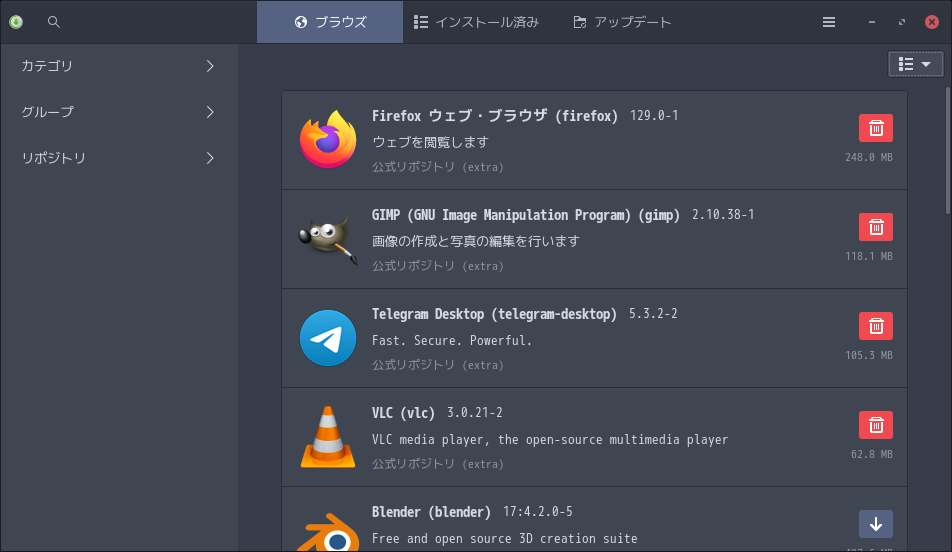Click the vertical scrollbar of package list
The image size is (952, 552).
948,150
